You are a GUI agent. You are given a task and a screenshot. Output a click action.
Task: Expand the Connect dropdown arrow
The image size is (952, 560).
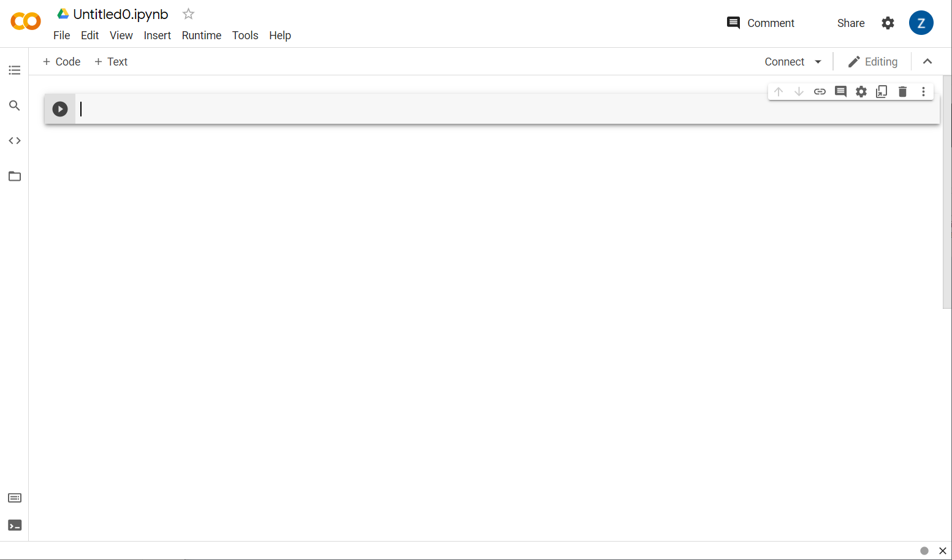tap(818, 62)
